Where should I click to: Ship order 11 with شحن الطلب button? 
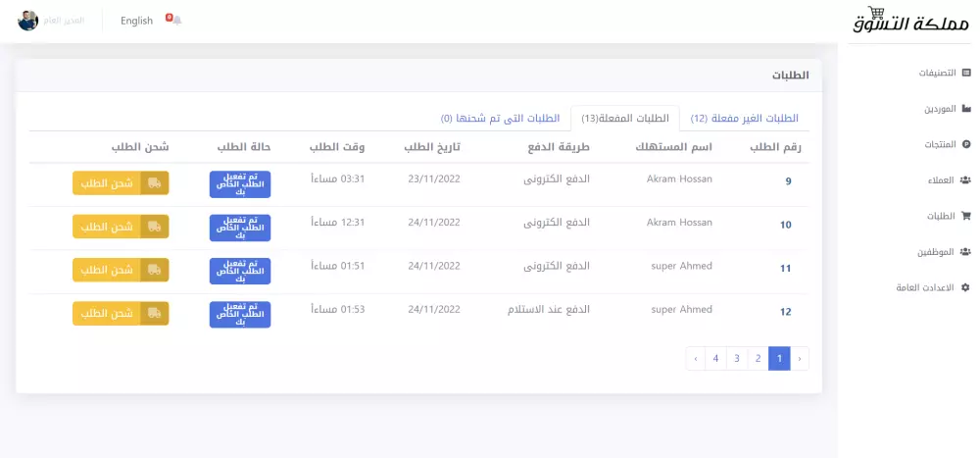pyautogui.click(x=121, y=270)
